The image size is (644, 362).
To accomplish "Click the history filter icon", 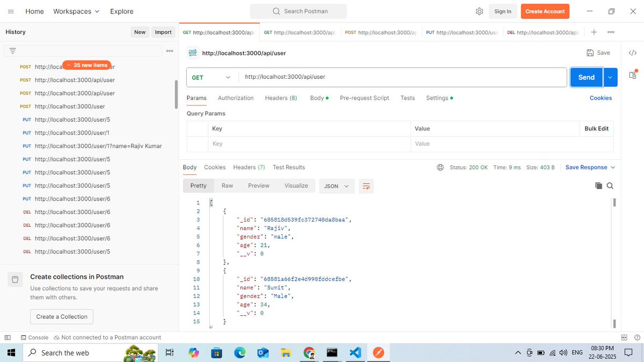I will [12, 50].
